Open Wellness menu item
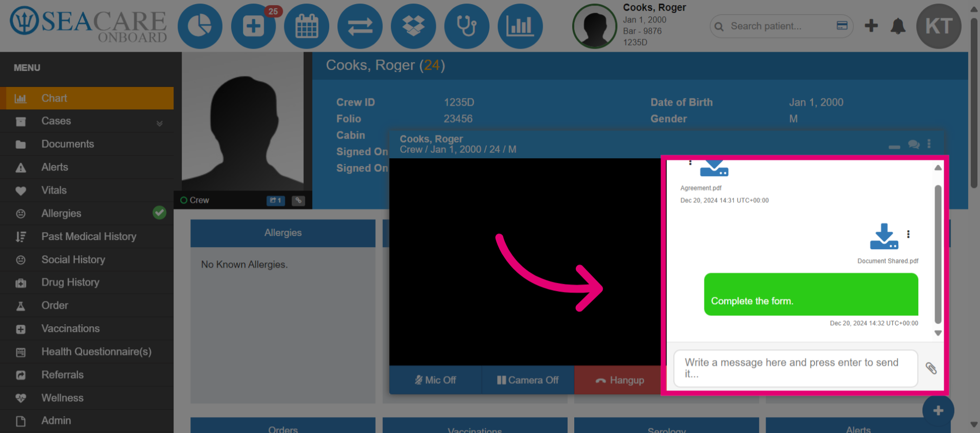 click(x=87, y=398)
